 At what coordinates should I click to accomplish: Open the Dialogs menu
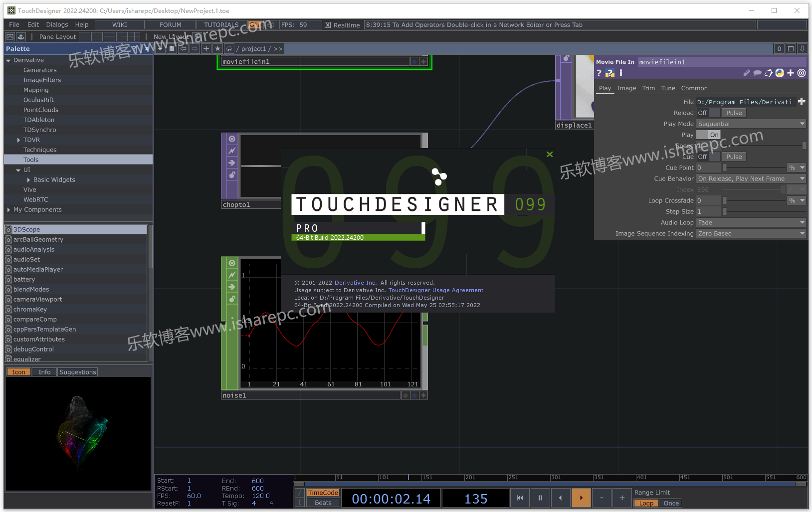tap(57, 25)
